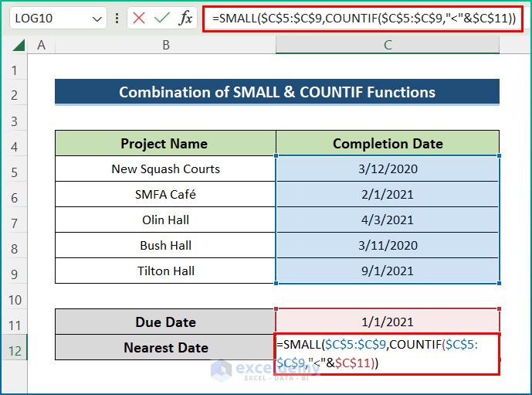Select the date cell 2/1/2021
This screenshot has width=532, height=395.
click(x=388, y=194)
